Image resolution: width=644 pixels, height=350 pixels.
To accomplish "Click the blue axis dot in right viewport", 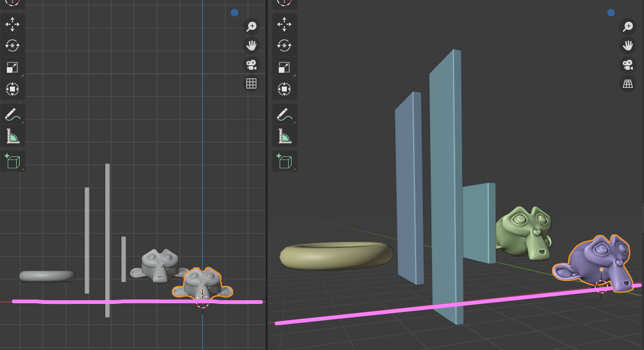I will (611, 12).
